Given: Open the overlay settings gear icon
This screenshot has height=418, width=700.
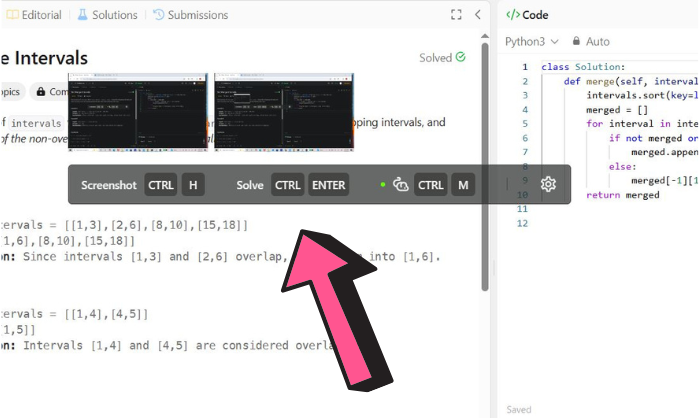Looking at the screenshot, I should [548, 185].
